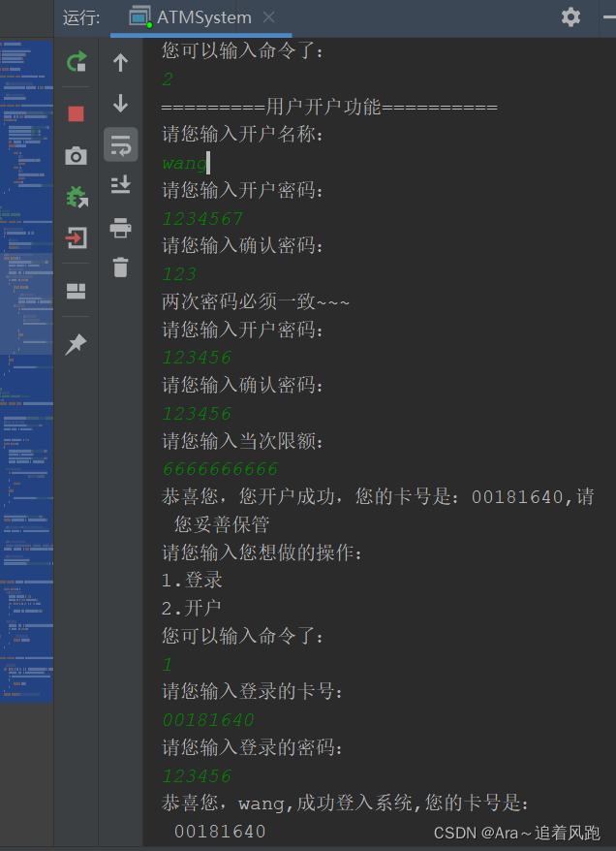This screenshot has width=616, height=851.
Task: Click the attach debugger bug icon
Action: coord(77,197)
